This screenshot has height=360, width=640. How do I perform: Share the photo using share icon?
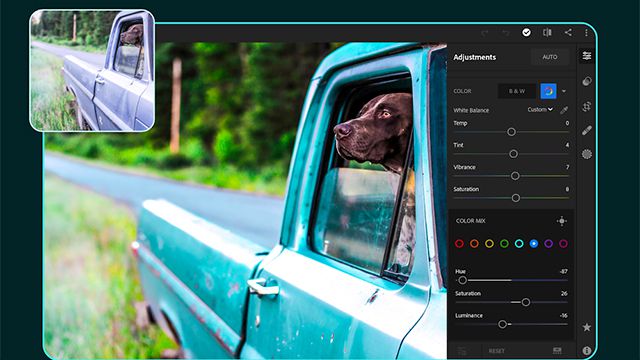(568, 32)
